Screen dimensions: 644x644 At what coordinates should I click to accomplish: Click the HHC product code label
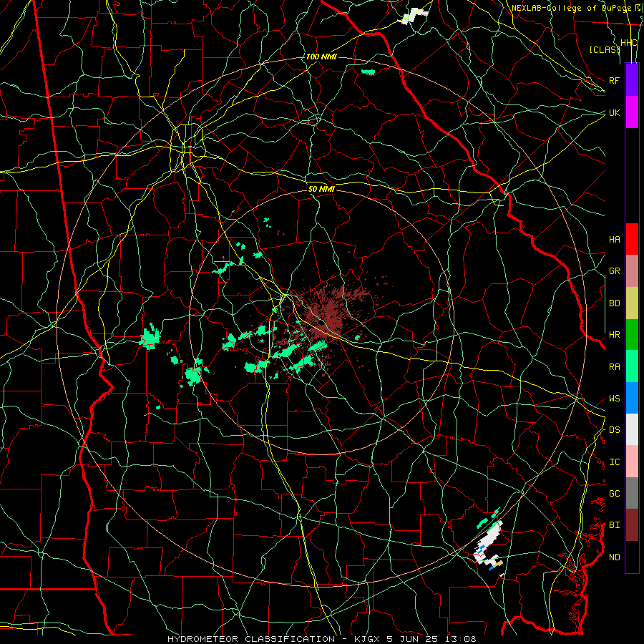[x=629, y=43]
